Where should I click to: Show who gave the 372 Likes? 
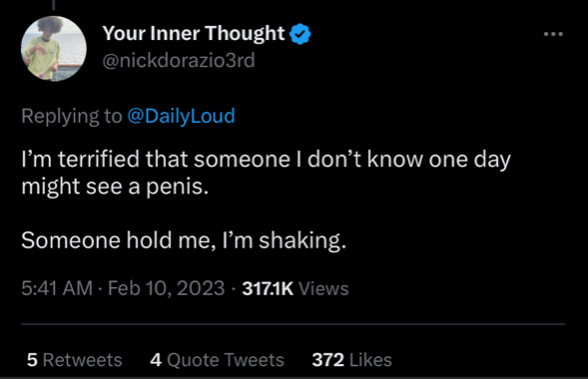[x=351, y=360]
